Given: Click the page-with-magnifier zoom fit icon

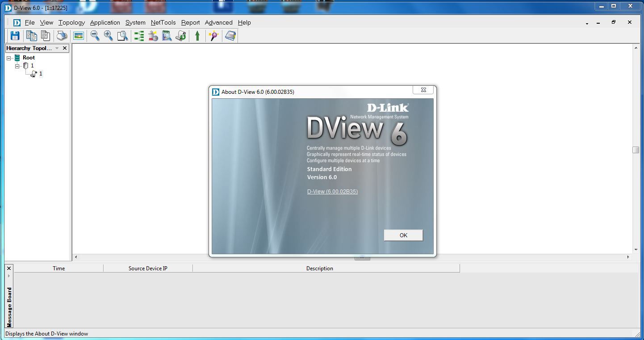Looking at the screenshot, I should (122, 36).
